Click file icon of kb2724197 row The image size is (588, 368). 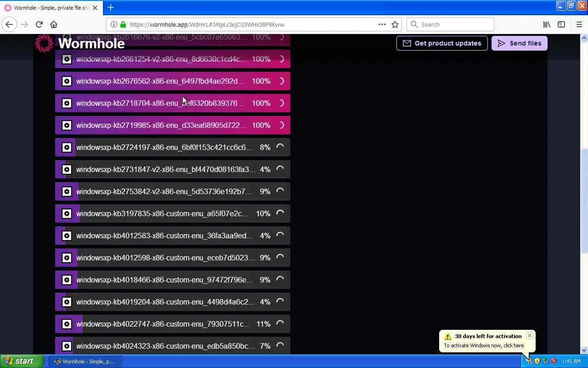(67, 147)
